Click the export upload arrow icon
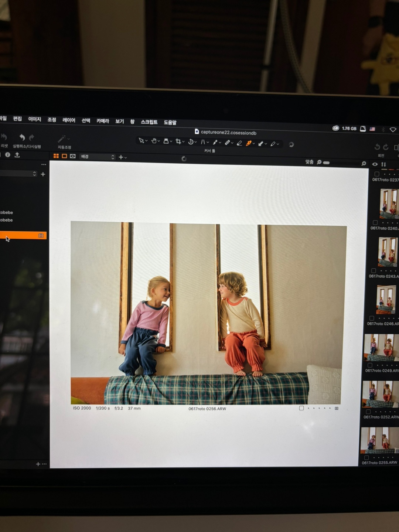 [x=17, y=155]
